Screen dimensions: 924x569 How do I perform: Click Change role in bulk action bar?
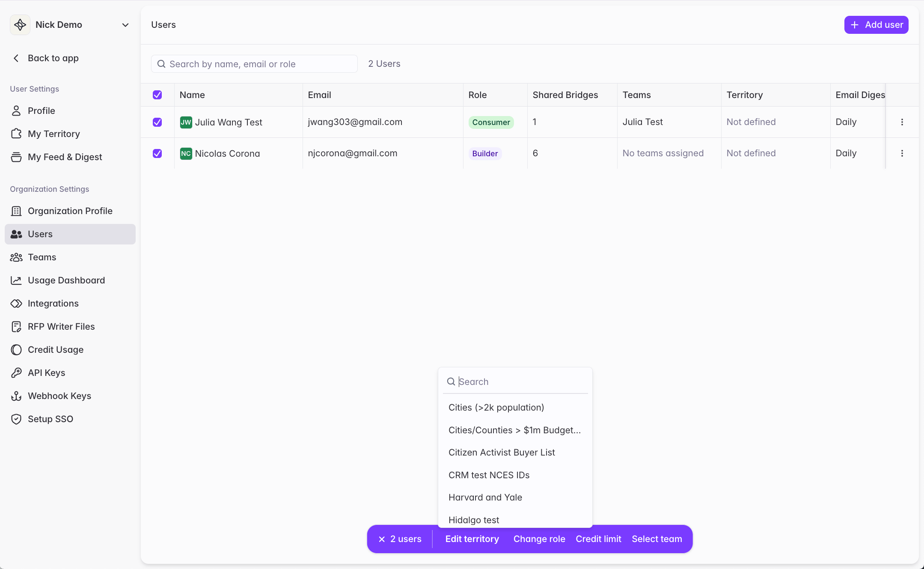(539, 539)
